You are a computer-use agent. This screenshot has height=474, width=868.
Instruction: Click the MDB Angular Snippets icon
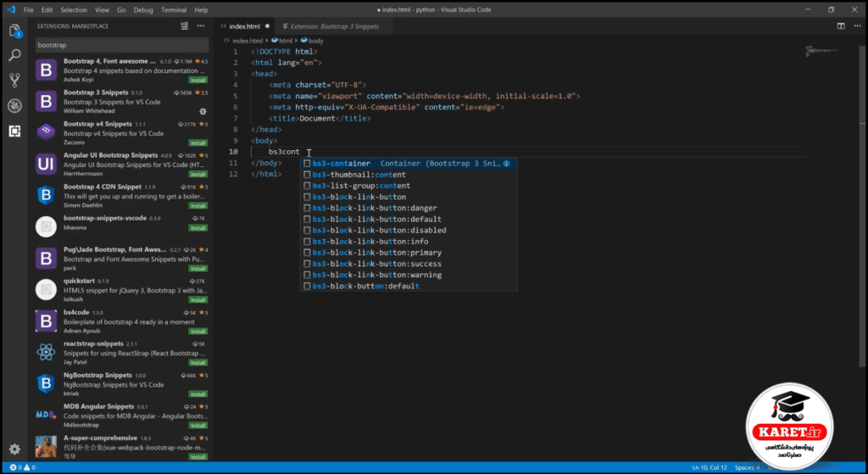[x=46, y=415]
